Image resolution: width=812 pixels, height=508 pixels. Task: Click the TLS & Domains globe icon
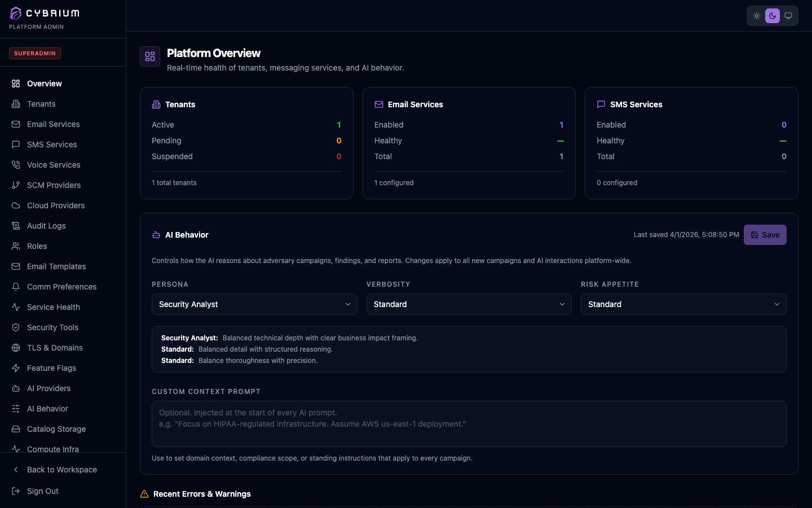point(16,348)
